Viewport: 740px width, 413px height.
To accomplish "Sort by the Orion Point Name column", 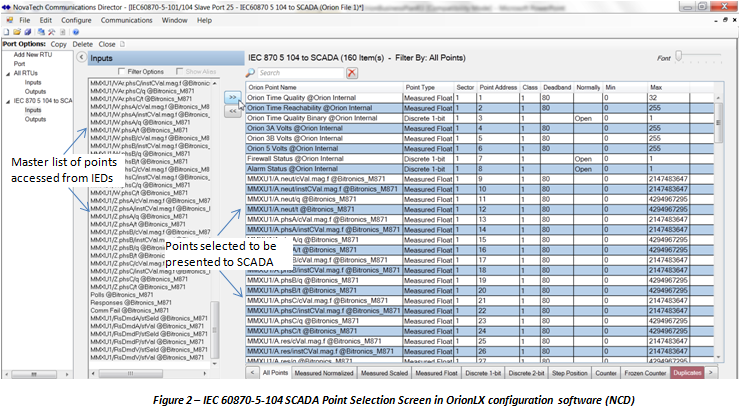I will pos(324,87).
